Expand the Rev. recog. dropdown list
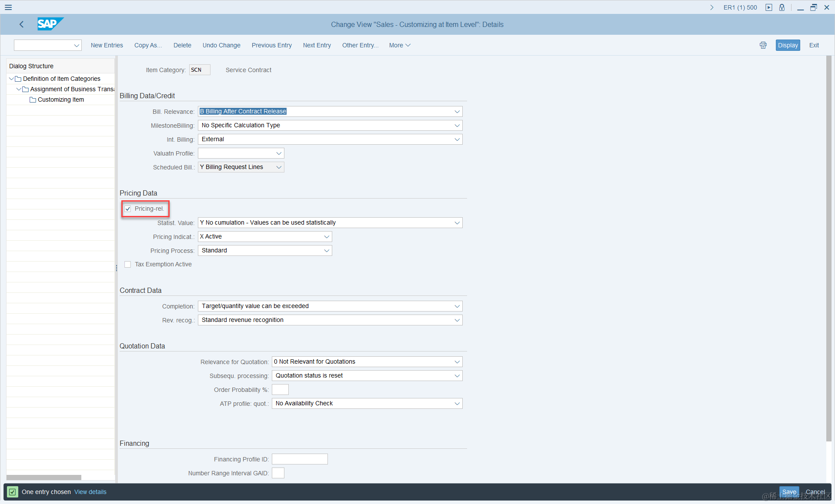 tap(457, 320)
